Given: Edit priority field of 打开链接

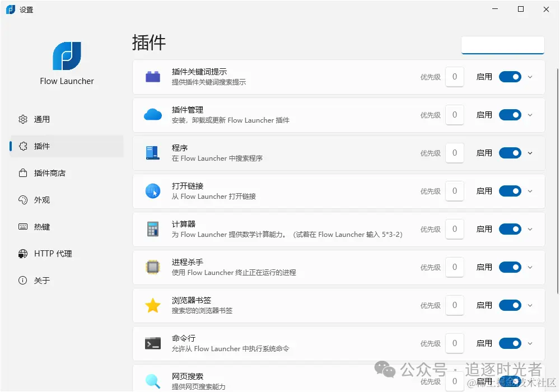Looking at the screenshot, I should click(x=455, y=191).
